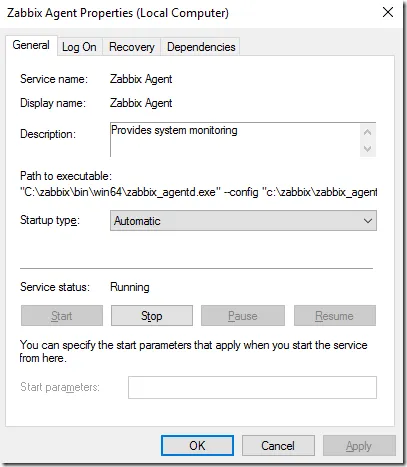Click the Running status text
The height and width of the screenshot is (467, 407).
click(130, 287)
